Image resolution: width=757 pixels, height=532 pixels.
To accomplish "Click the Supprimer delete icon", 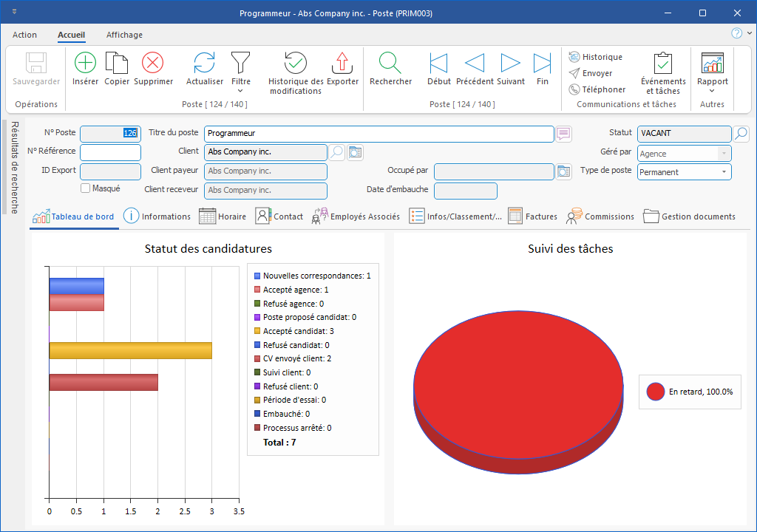I will pyautogui.click(x=153, y=63).
